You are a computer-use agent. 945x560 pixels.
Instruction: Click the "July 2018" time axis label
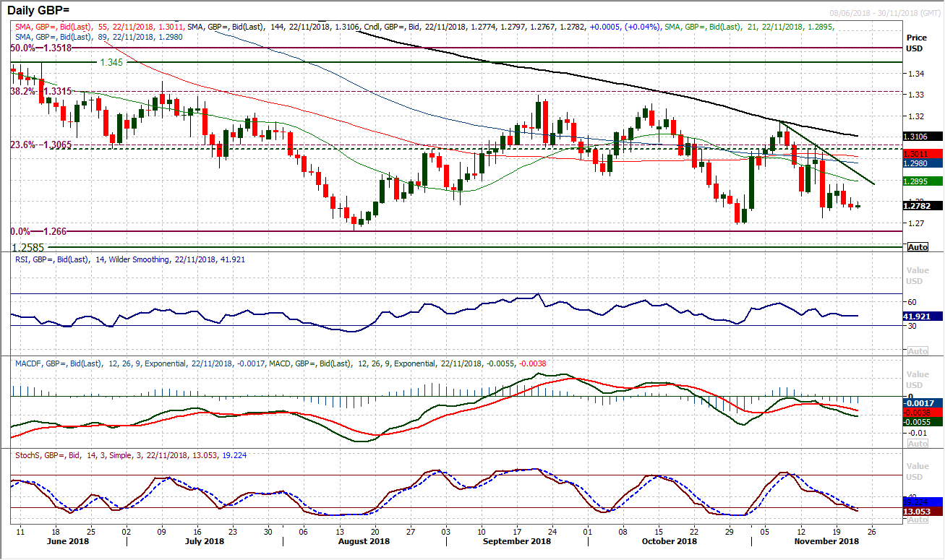(205, 540)
